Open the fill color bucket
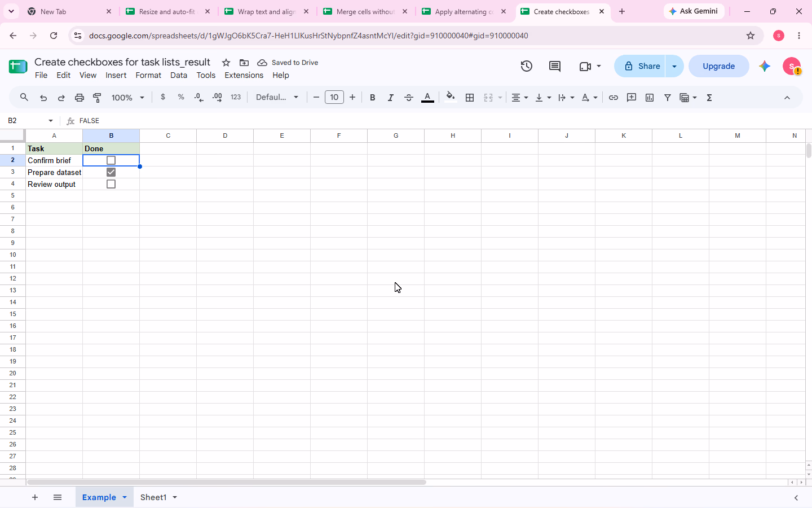The width and height of the screenshot is (812, 508). click(x=450, y=97)
